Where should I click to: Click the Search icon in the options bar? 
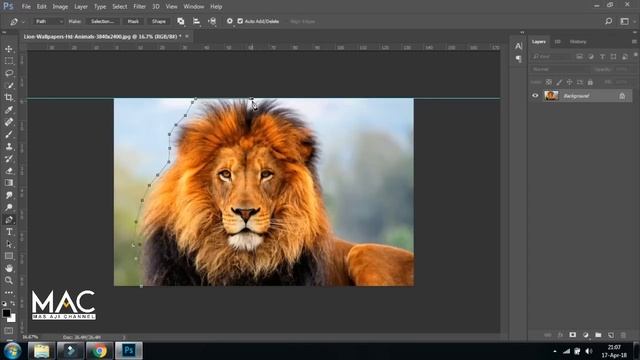[609, 21]
